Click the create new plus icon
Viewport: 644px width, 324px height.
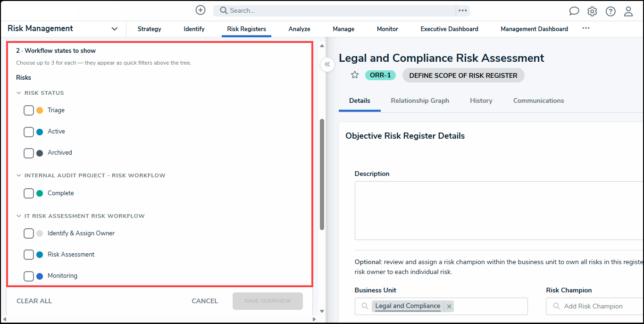[x=201, y=10]
